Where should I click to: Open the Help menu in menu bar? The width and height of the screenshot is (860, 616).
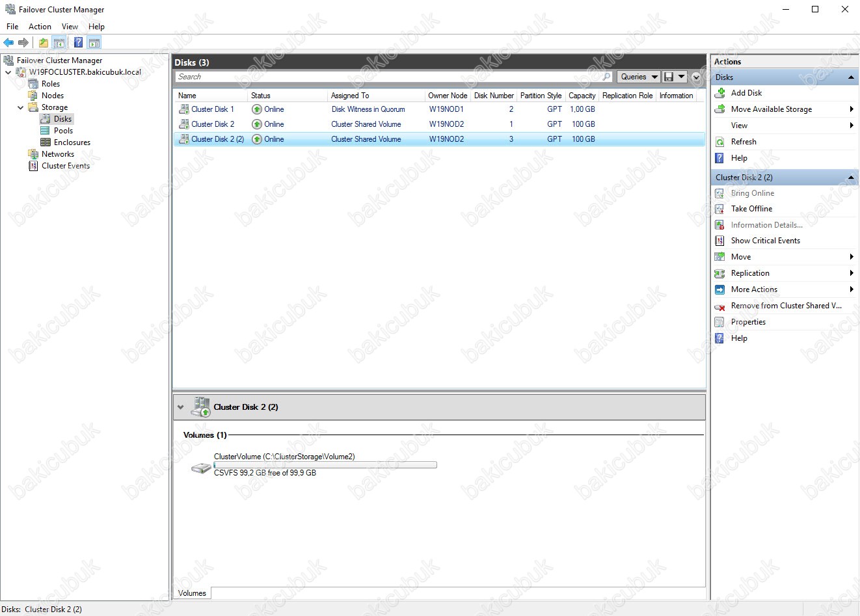pos(96,27)
